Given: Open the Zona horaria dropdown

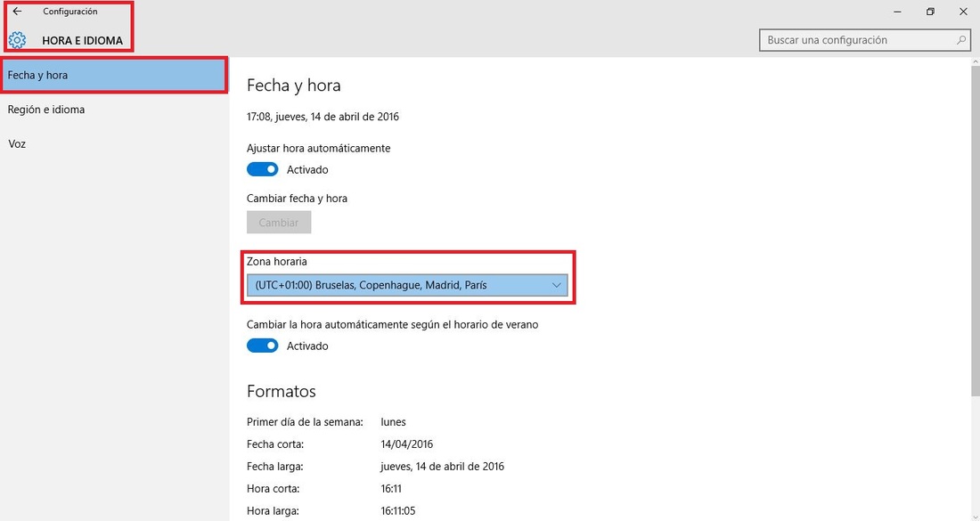Looking at the screenshot, I should (x=407, y=285).
